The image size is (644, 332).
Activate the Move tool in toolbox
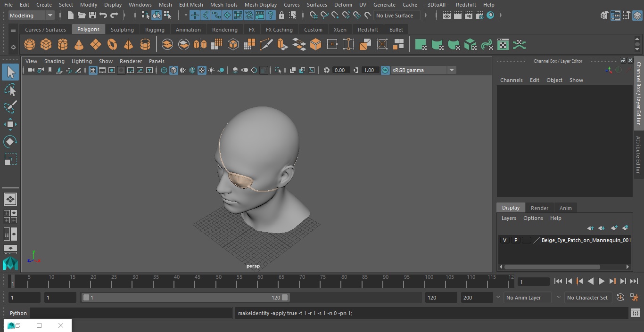pyautogui.click(x=10, y=124)
